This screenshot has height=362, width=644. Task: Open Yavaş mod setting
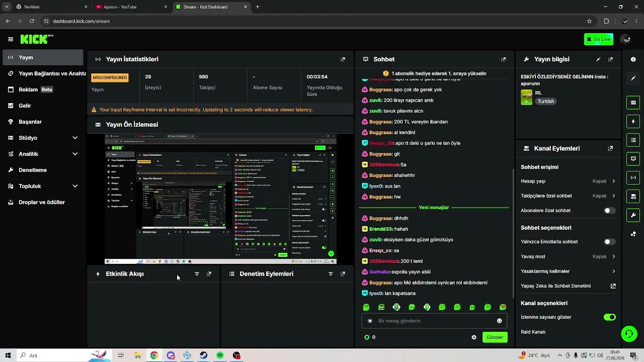point(568,256)
